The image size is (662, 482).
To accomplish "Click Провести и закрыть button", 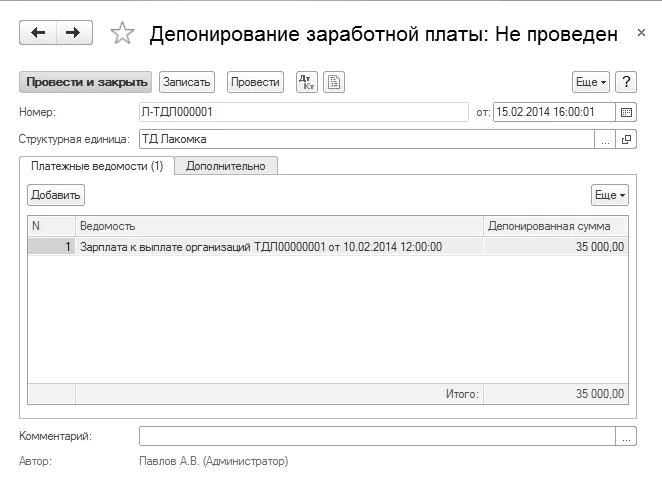I will coord(85,82).
